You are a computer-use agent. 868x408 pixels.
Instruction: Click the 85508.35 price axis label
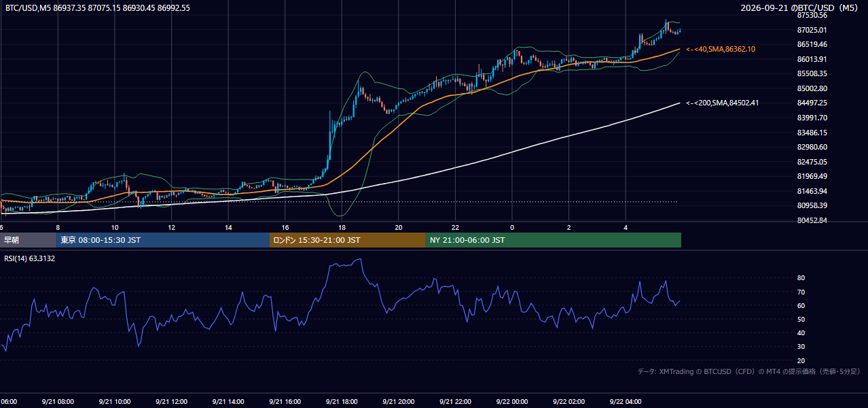812,73
